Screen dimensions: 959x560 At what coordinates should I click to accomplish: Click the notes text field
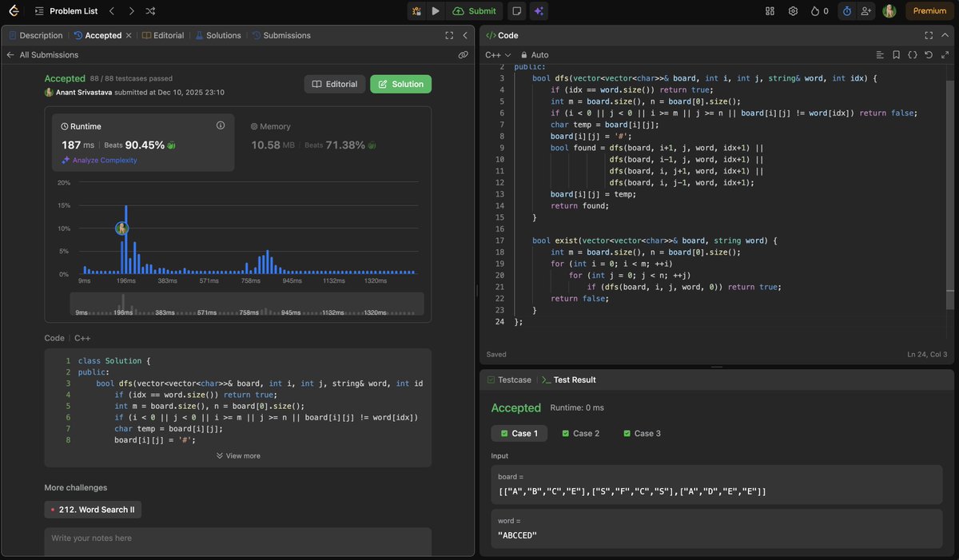(238, 541)
